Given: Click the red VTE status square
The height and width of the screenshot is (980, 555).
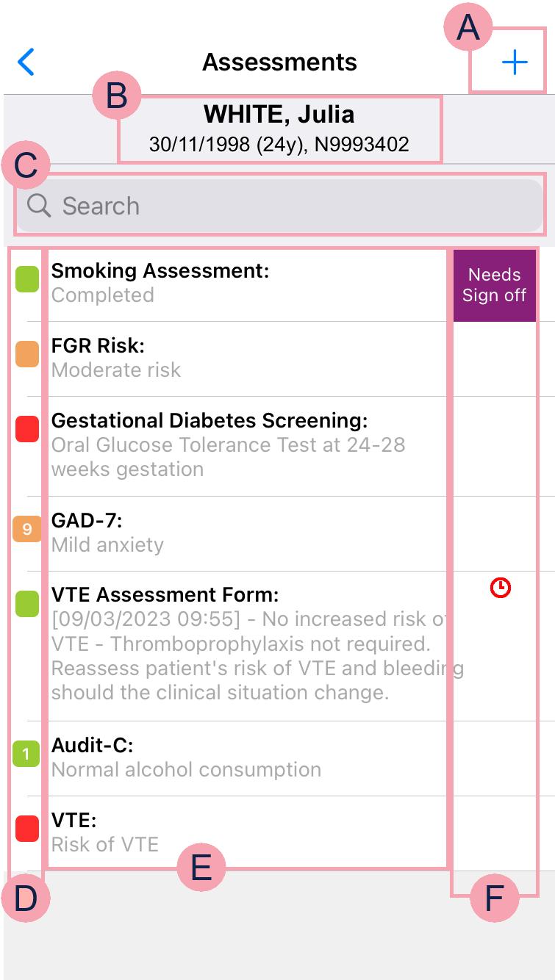Looking at the screenshot, I should (x=27, y=828).
